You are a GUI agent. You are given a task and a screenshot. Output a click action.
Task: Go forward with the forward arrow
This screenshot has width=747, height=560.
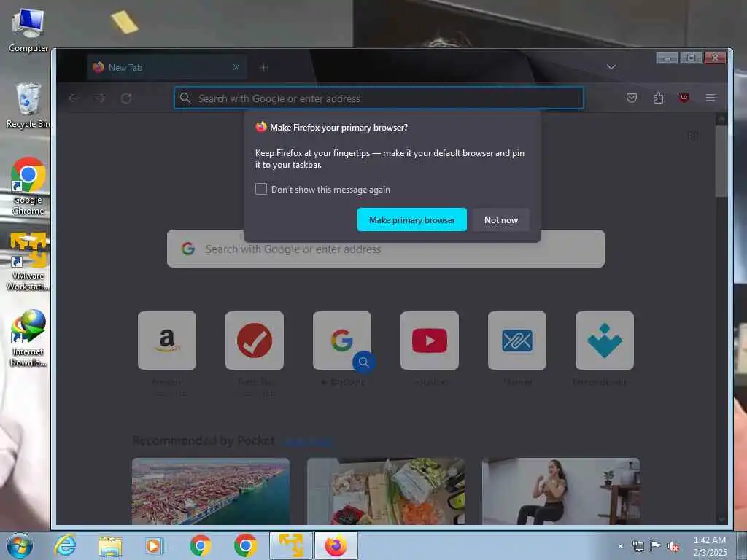pos(99,98)
